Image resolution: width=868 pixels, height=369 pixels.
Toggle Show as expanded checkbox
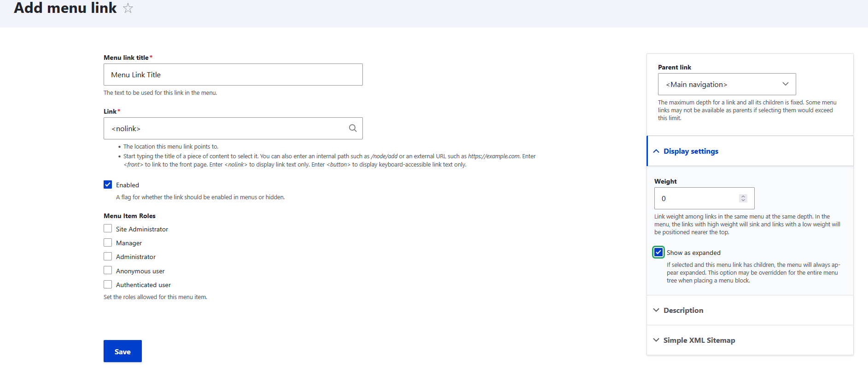658,252
